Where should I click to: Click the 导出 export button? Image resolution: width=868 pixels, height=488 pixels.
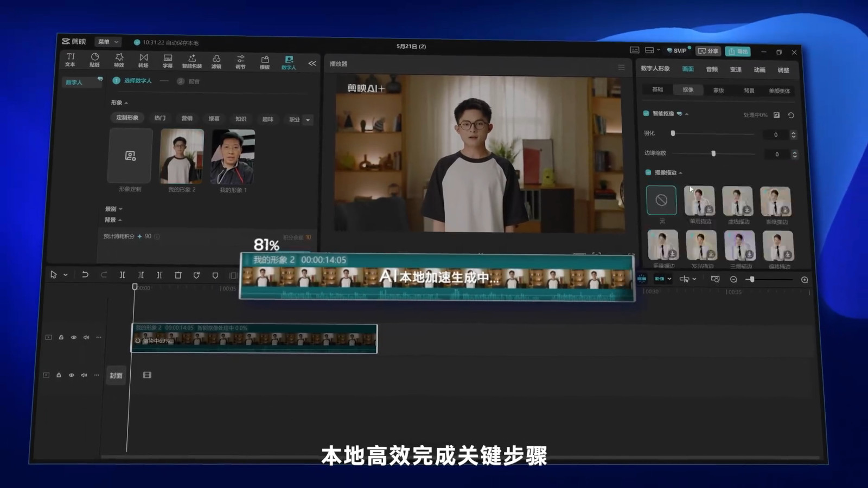click(738, 51)
